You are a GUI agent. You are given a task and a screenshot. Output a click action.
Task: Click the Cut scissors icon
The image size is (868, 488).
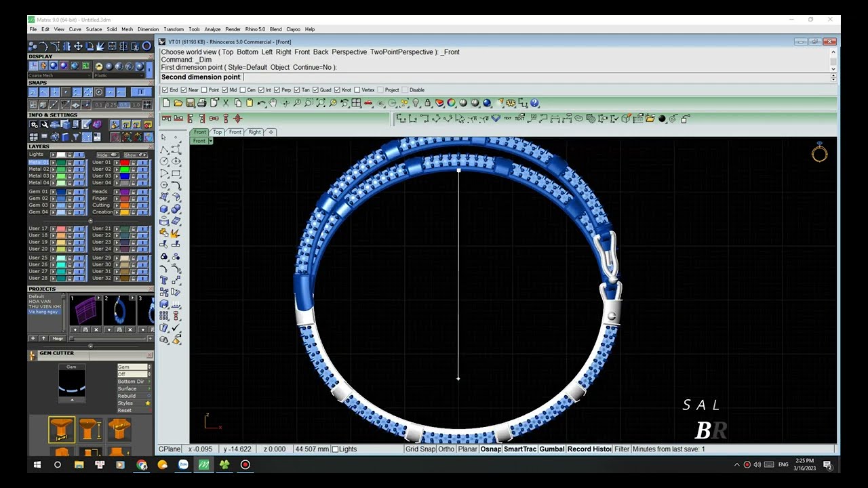(x=226, y=103)
